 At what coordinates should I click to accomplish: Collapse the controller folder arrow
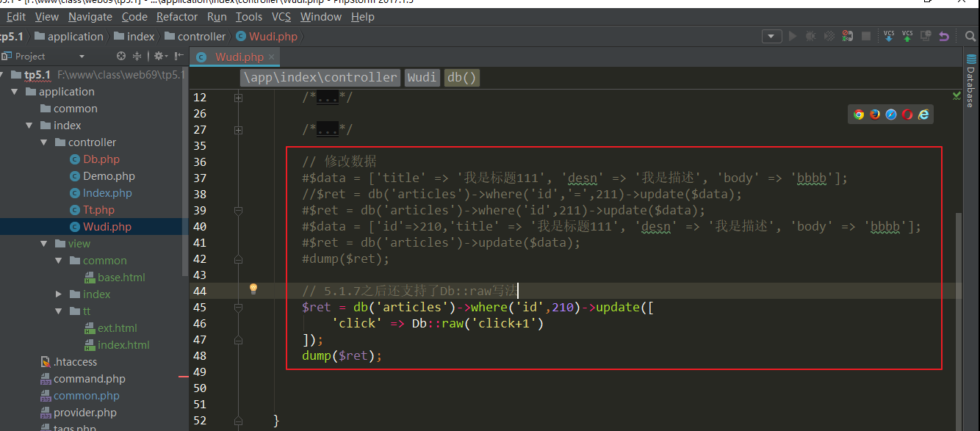coord(44,142)
